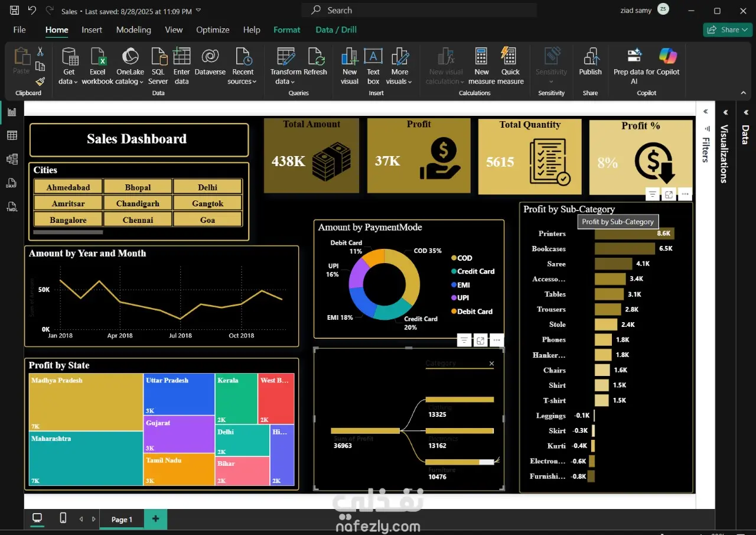The height and width of the screenshot is (535, 756).
Task: Toggle Chandigarh city slicer
Action: pyautogui.click(x=138, y=203)
